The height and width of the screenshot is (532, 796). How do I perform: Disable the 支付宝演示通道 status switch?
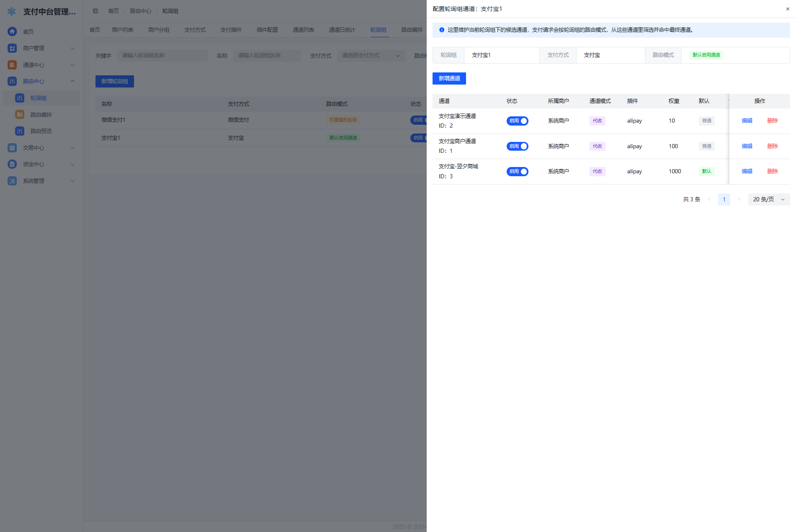[517, 121]
